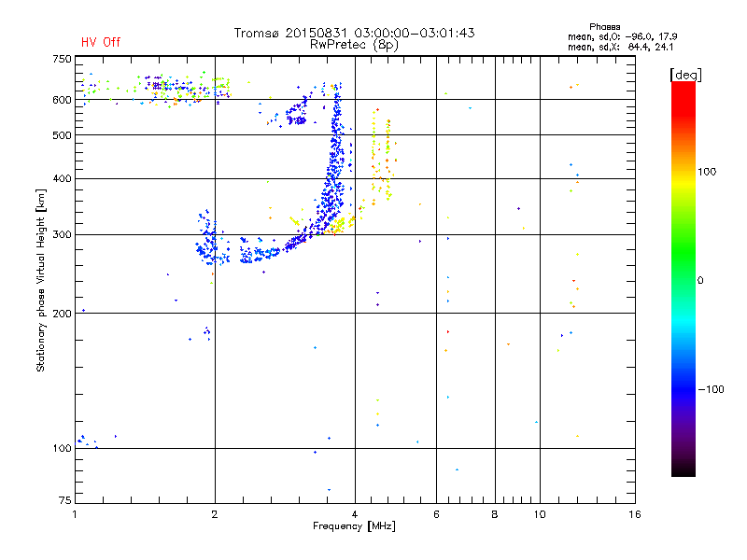Viewport: 747px width, 560px height.
Task: Click the 4 x-axis frequency label
Action: 355,514
